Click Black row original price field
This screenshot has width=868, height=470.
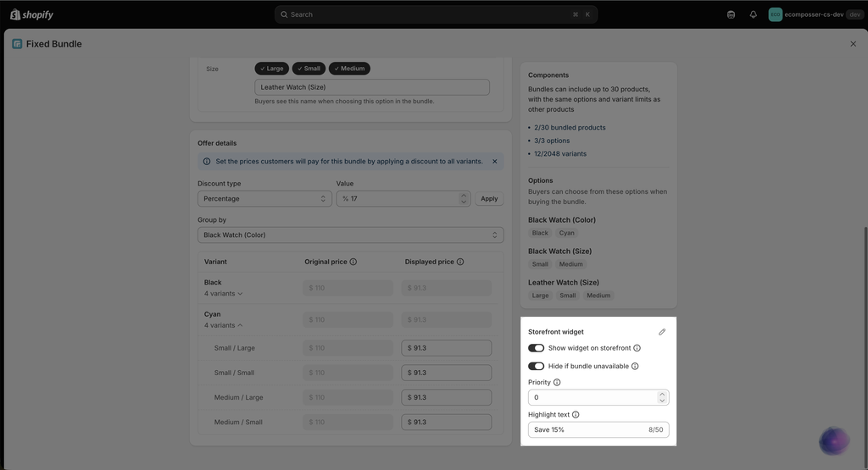[x=348, y=288]
